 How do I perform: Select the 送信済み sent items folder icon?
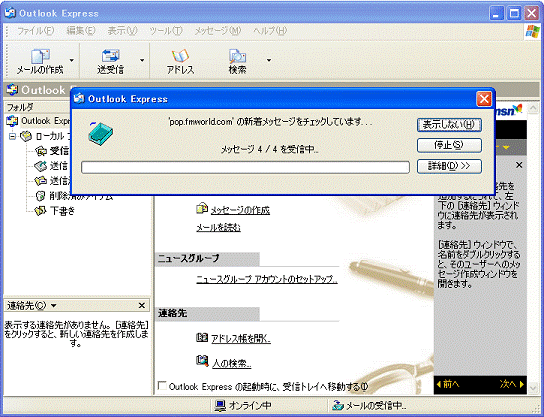tap(41, 181)
